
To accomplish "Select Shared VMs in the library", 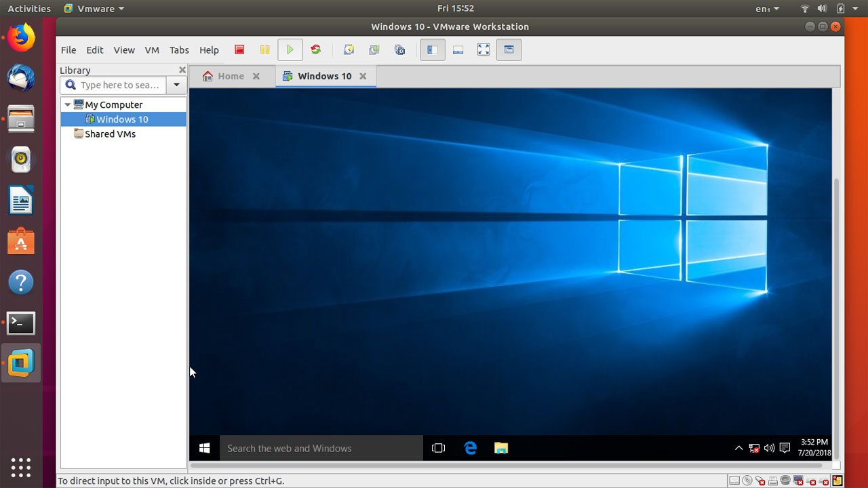I will (109, 134).
